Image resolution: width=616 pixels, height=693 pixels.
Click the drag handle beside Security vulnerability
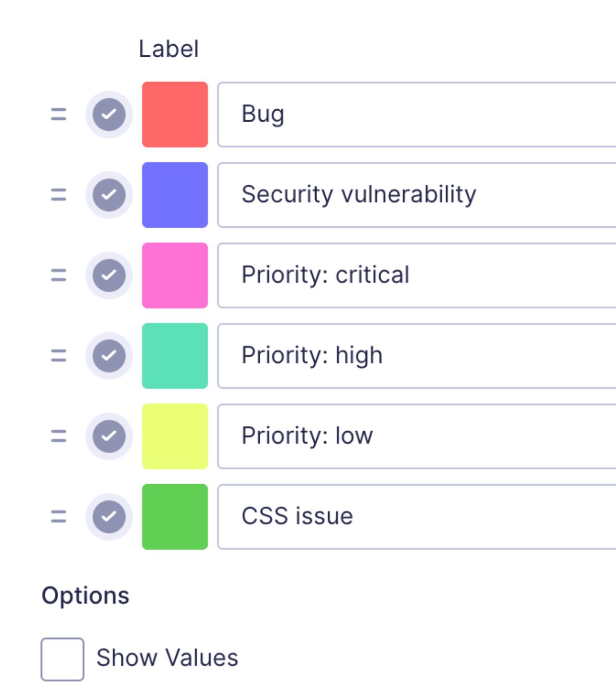[58, 194]
